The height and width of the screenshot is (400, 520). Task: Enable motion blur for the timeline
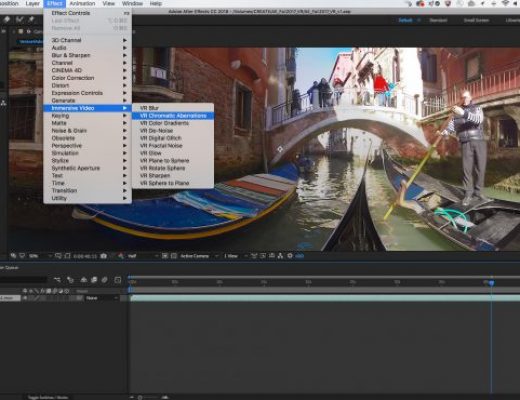pyautogui.click(x=105, y=280)
